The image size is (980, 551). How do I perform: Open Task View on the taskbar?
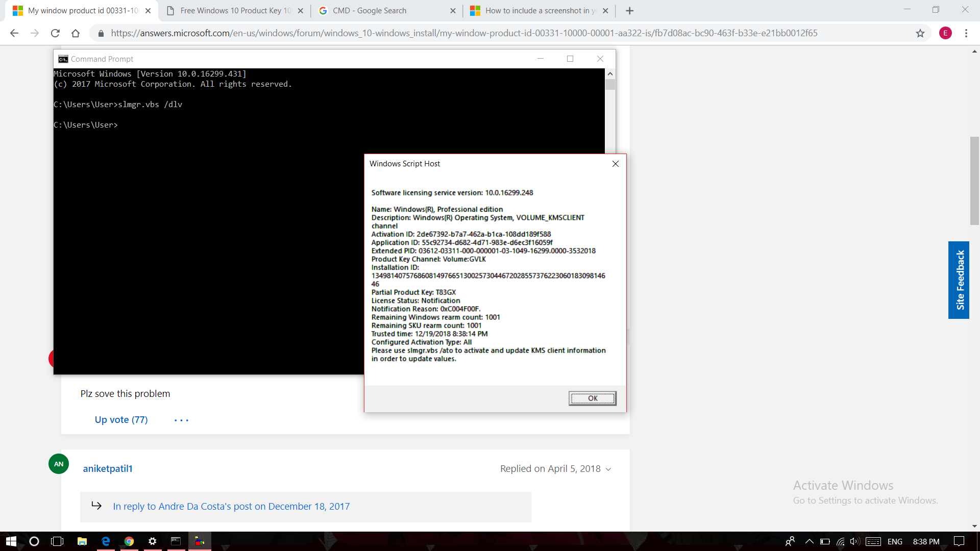tap(57, 541)
